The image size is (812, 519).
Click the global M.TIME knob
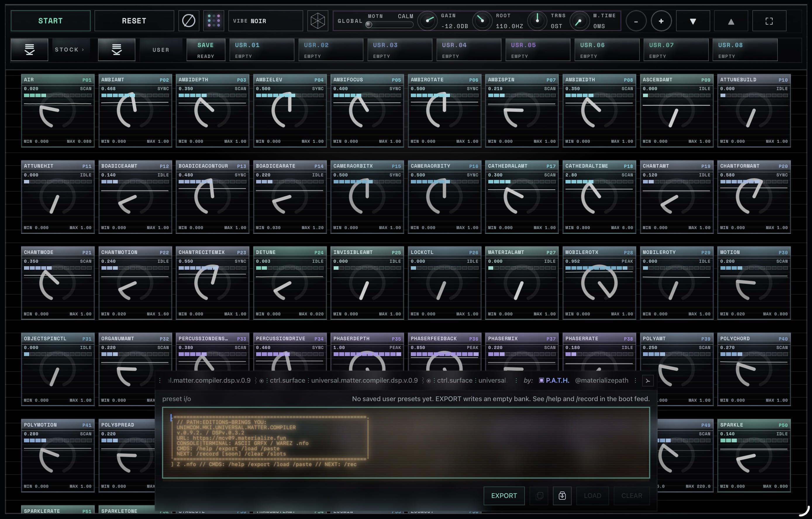tap(579, 20)
